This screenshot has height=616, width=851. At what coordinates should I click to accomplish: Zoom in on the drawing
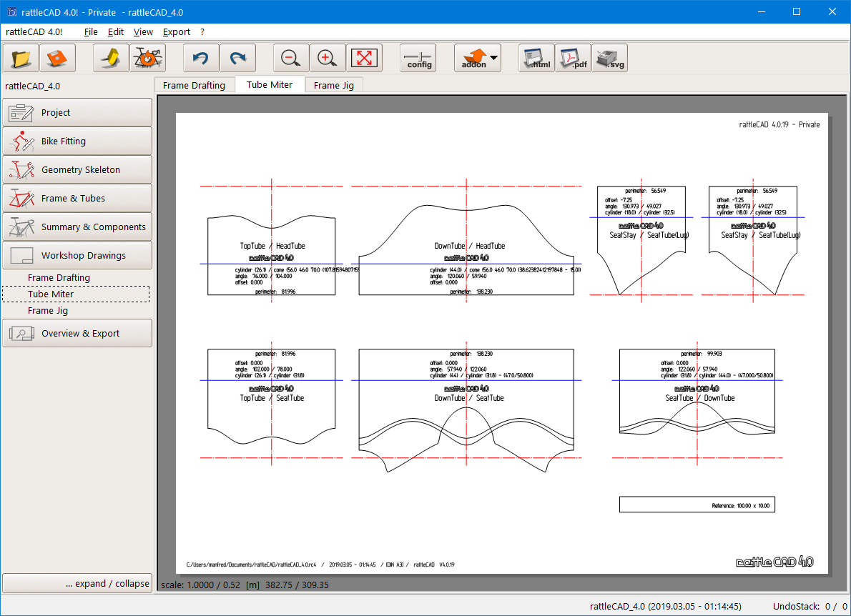(328, 58)
